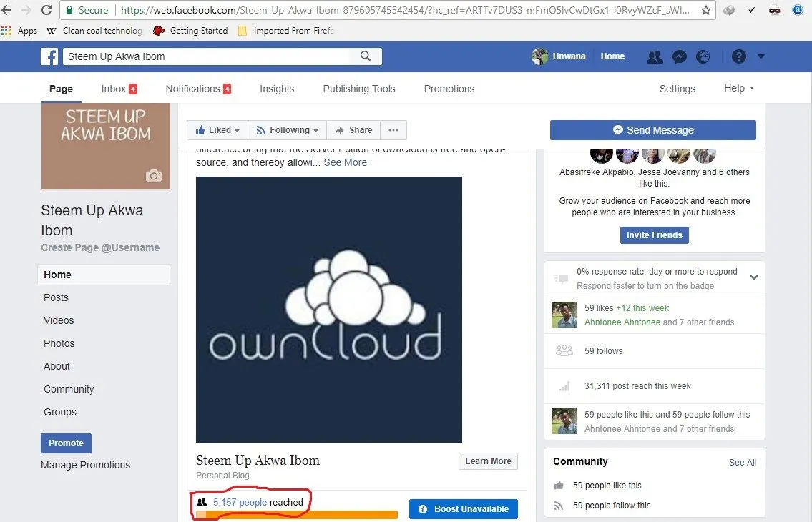
Task: Click the Unwana profile name
Action: pyautogui.click(x=569, y=56)
